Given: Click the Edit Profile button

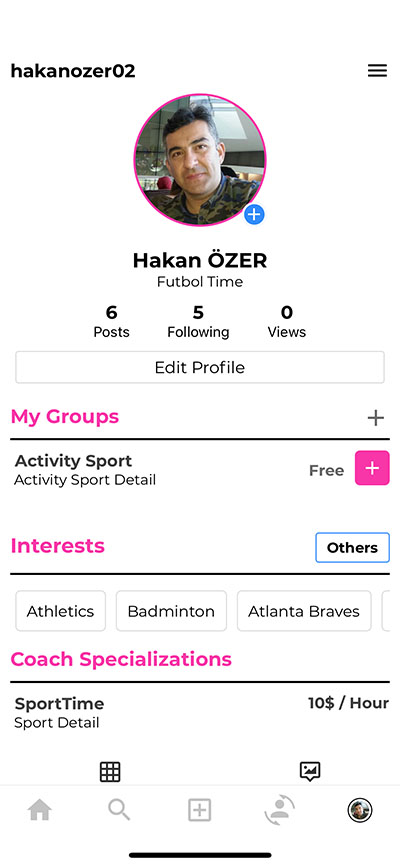Looking at the screenshot, I should pos(200,367).
